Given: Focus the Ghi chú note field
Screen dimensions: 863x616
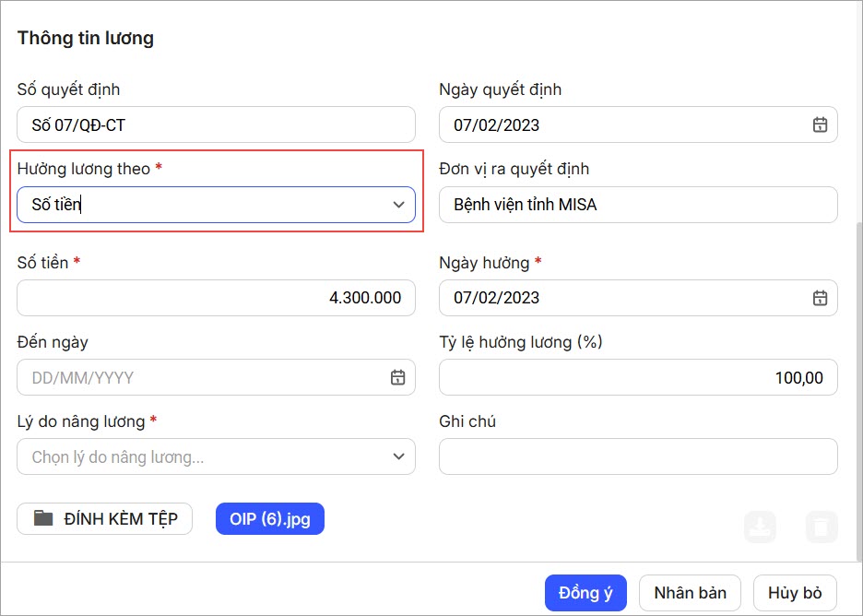Looking at the screenshot, I should tap(638, 456).
